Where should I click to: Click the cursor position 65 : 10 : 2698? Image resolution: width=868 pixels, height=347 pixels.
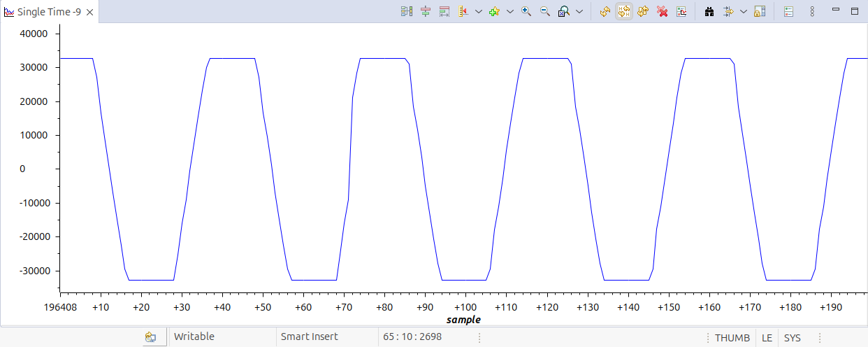point(412,337)
